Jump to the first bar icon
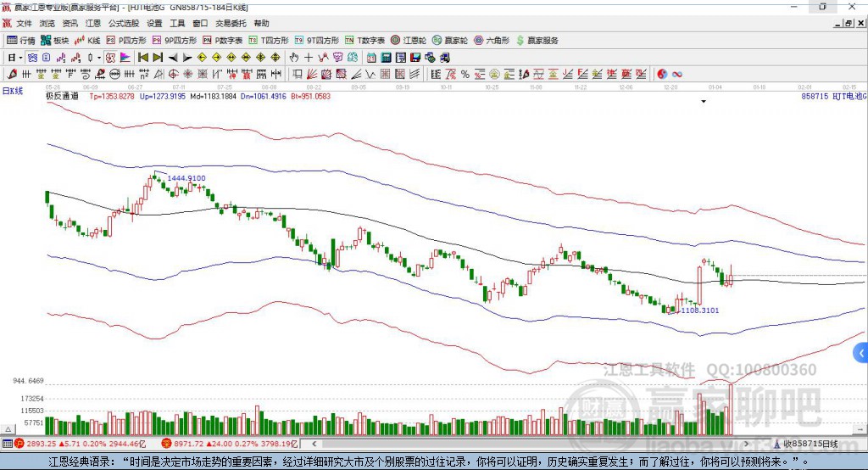Viewport: 868px width, 470px height. [142, 58]
